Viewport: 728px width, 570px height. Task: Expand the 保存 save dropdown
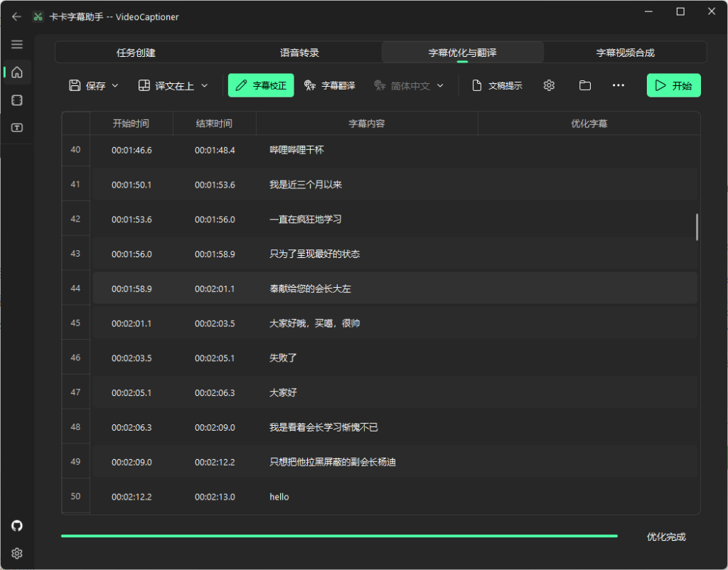pyautogui.click(x=94, y=85)
